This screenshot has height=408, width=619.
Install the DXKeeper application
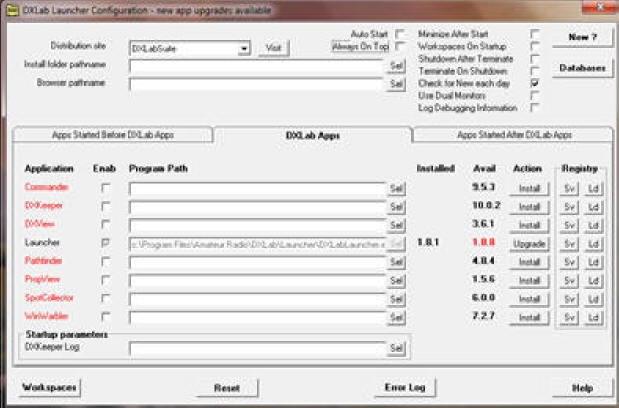[x=529, y=207]
